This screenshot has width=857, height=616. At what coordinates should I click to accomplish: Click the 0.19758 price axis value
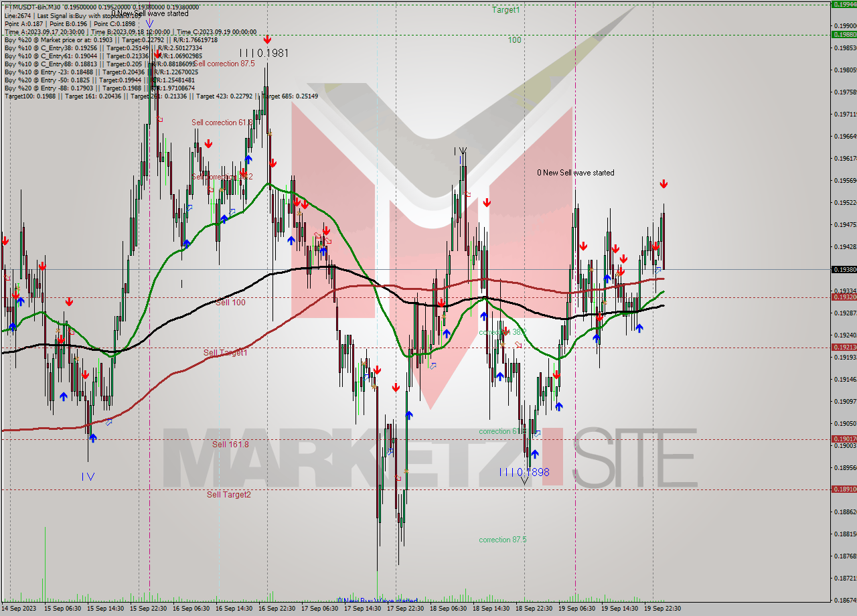coord(844,92)
